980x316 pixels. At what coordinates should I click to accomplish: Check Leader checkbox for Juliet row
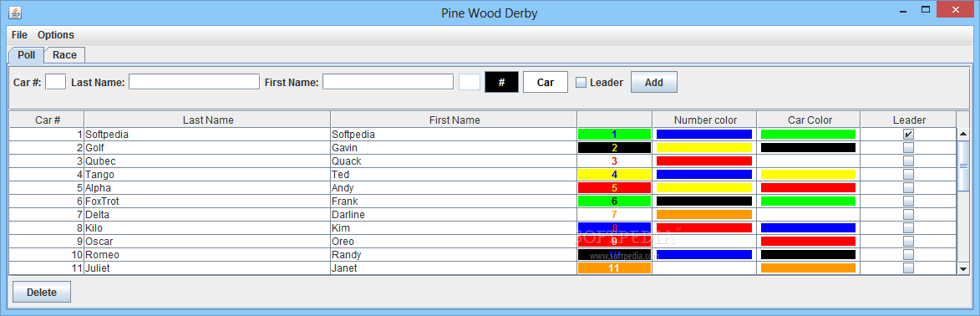pyautogui.click(x=908, y=268)
